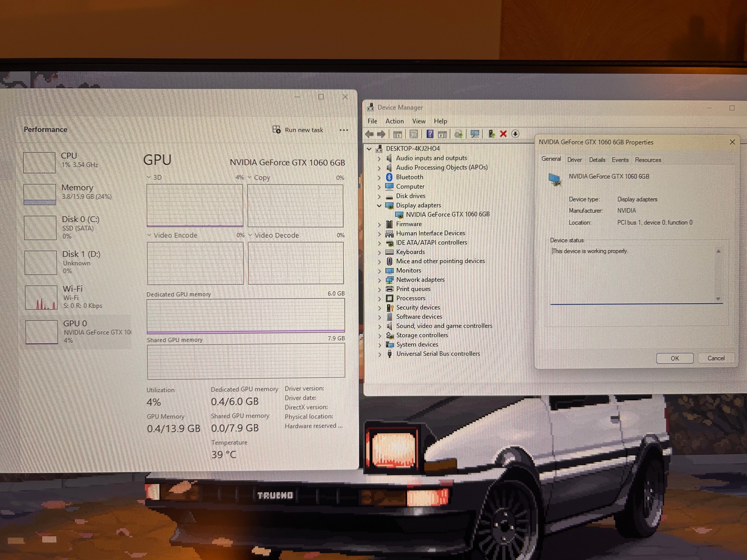This screenshot has height=560, width=747.
Task: Select the General tab in Properties
Action: (551, 159)
